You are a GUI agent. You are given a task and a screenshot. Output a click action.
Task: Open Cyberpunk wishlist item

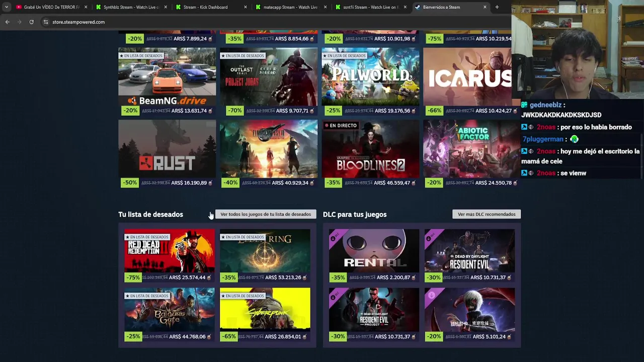(265, 315)
